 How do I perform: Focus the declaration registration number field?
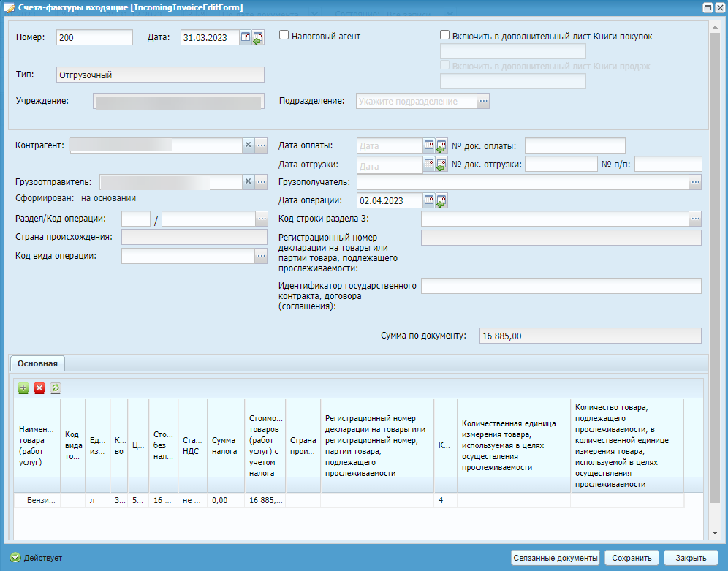pyautogui.click(x=561, y=238)
